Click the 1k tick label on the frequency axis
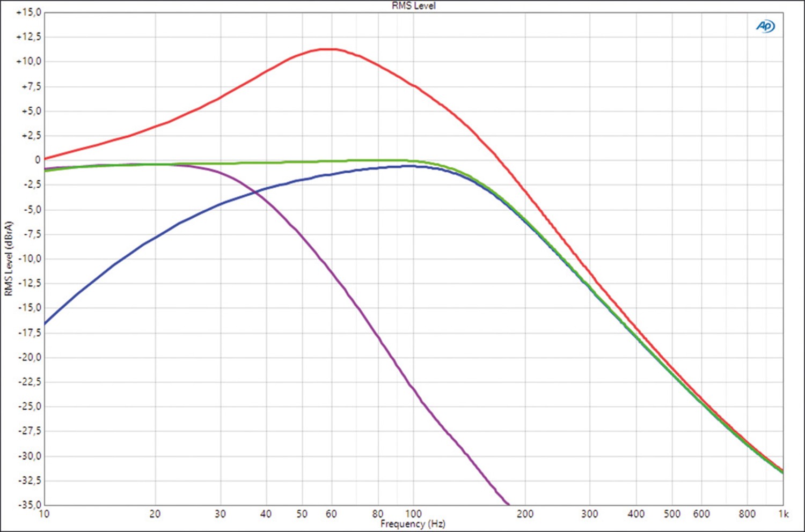Viewport: 805px width, 532px height. pyautogui.click(x=783, y=514)
